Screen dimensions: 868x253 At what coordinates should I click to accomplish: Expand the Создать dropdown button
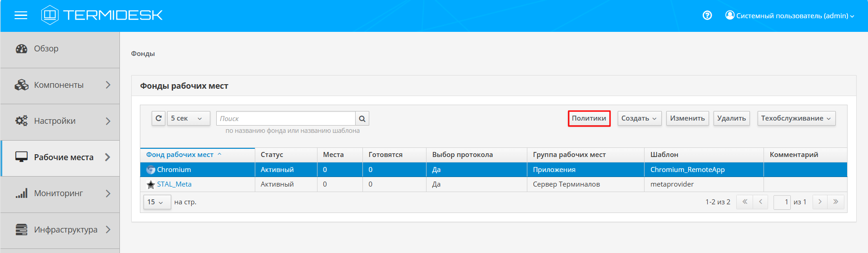pos(639,118)
